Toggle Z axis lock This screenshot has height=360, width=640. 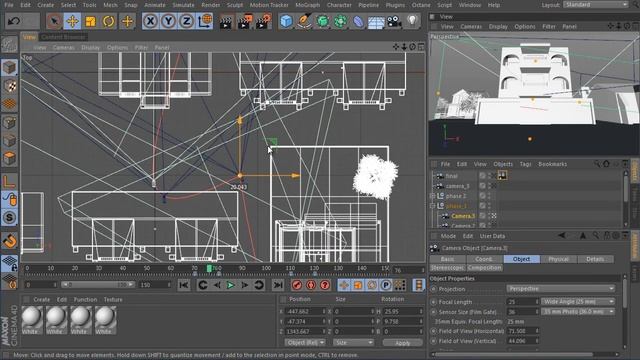point(186,21)
